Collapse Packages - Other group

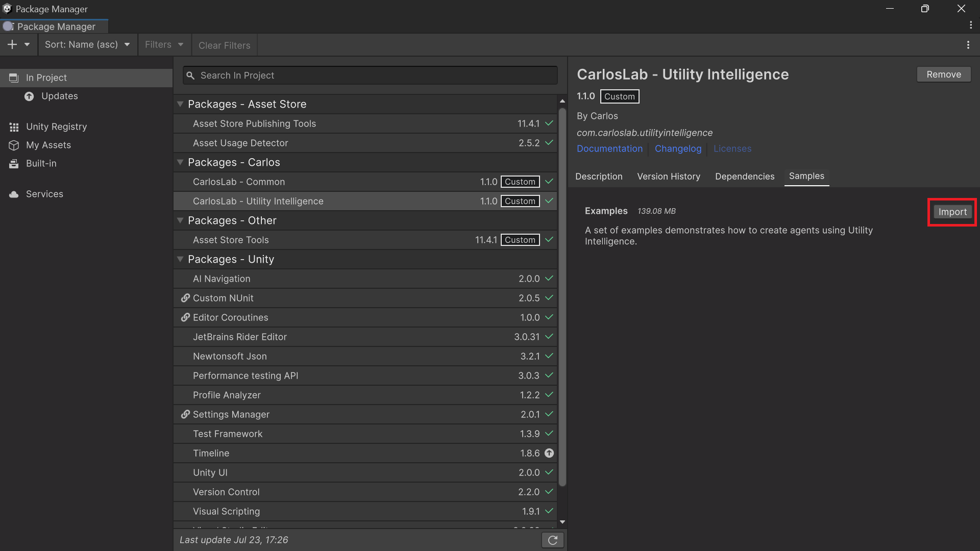tap(180, 220)
